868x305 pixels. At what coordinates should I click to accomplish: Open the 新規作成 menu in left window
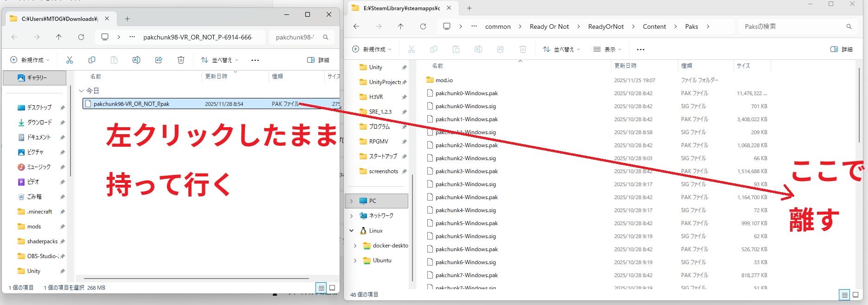30,60
